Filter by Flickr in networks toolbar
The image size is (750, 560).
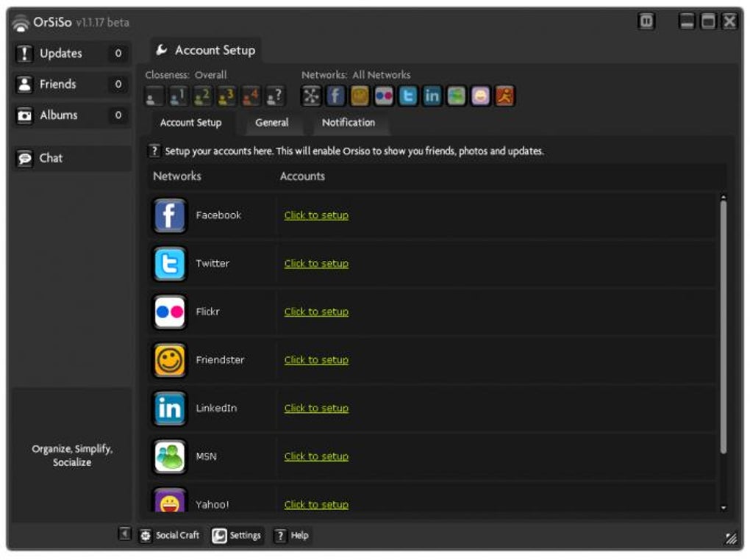coord(384,96)
